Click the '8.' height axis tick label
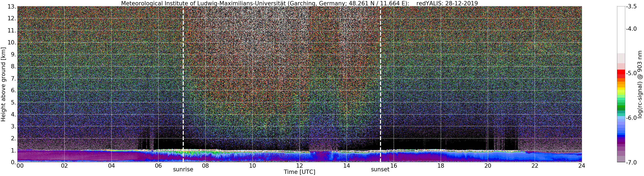The image size is (644, 176). [13, 66]
